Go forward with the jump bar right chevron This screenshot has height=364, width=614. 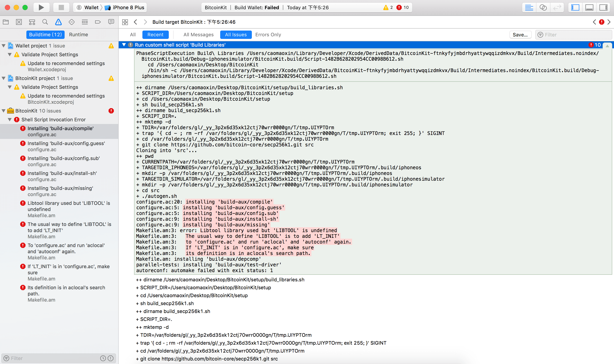(145, 22)
